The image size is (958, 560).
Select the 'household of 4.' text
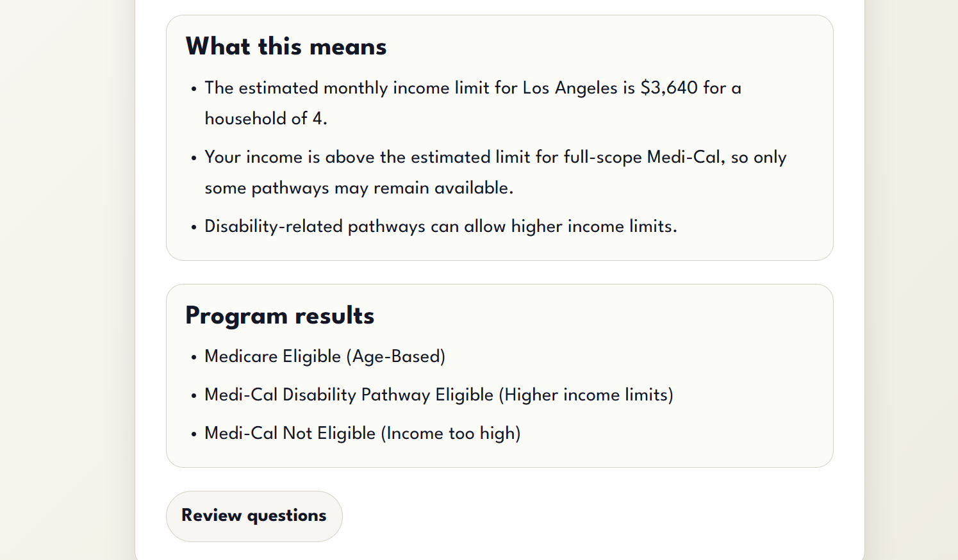[266, 119]
